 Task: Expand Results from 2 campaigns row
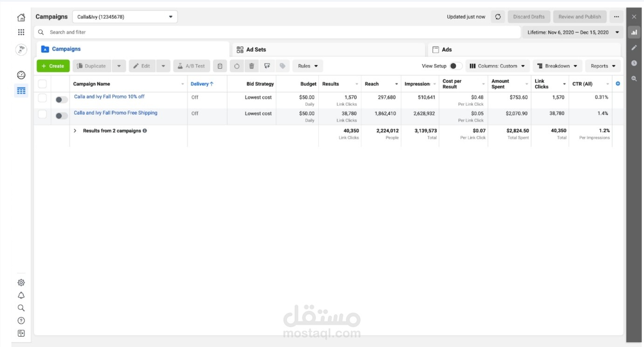pyautogui.click(x=75, y=131)
